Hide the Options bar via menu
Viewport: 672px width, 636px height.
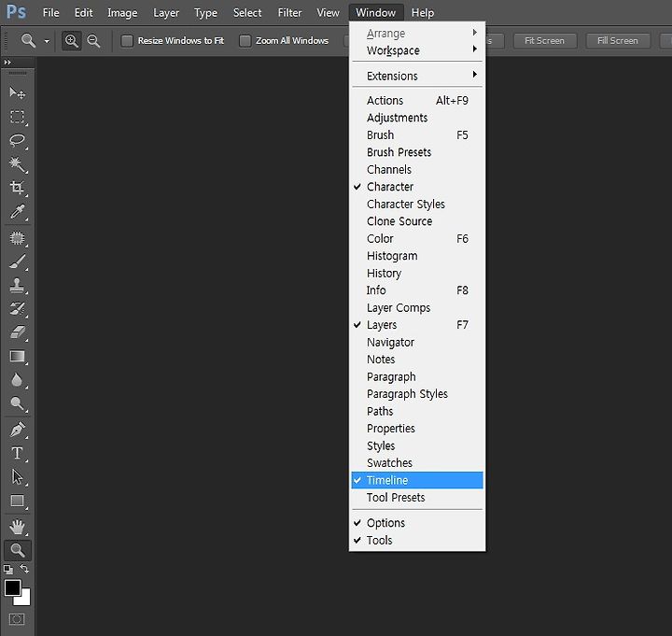[x=417, y=523]
